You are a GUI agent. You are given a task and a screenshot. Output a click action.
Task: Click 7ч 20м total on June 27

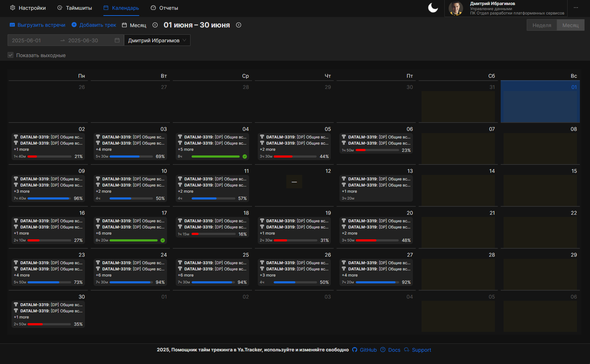coord(348,282)
